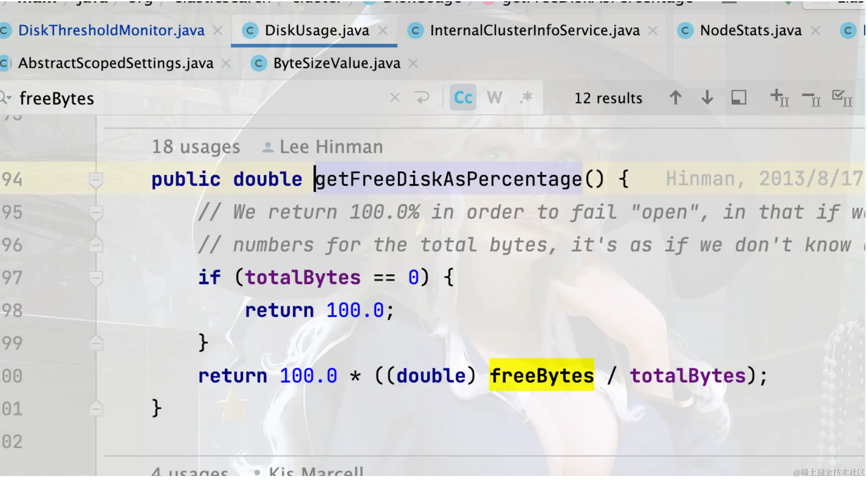Click totalBytes in the if condition
The width and height of the screenshot is (868, 480).
[x=303, y=278]
